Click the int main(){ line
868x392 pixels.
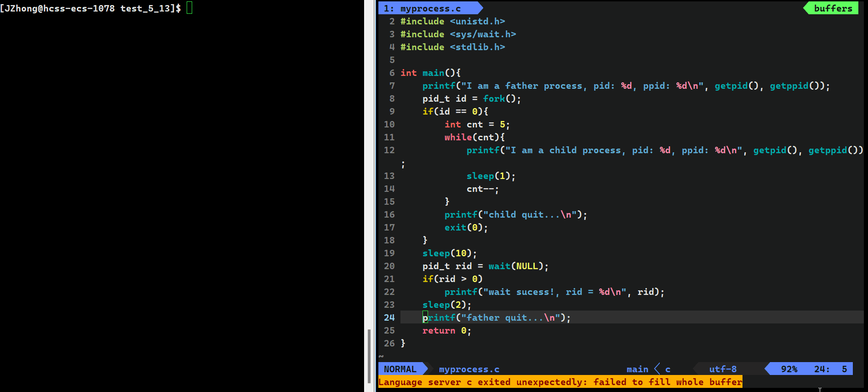(x=430, y=73)
